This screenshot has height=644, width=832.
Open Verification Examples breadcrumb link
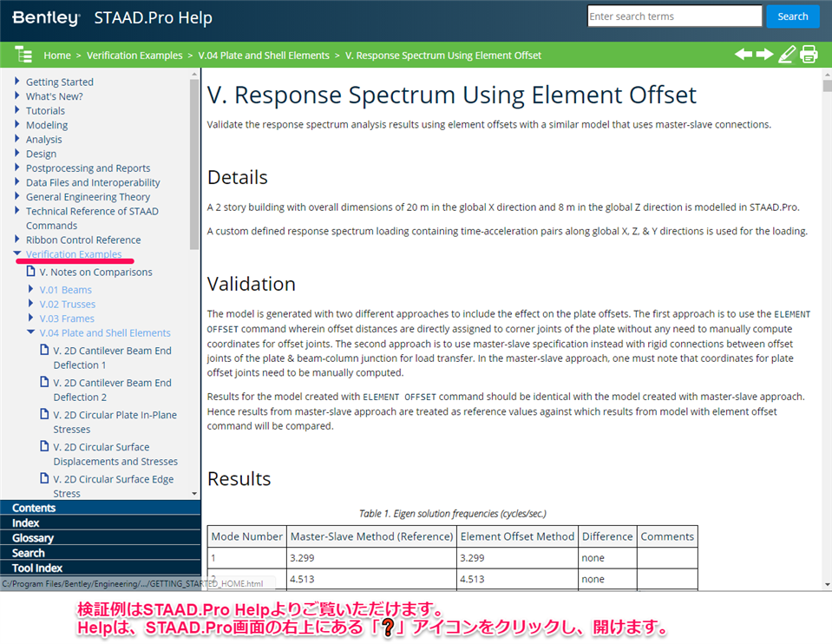134,56
